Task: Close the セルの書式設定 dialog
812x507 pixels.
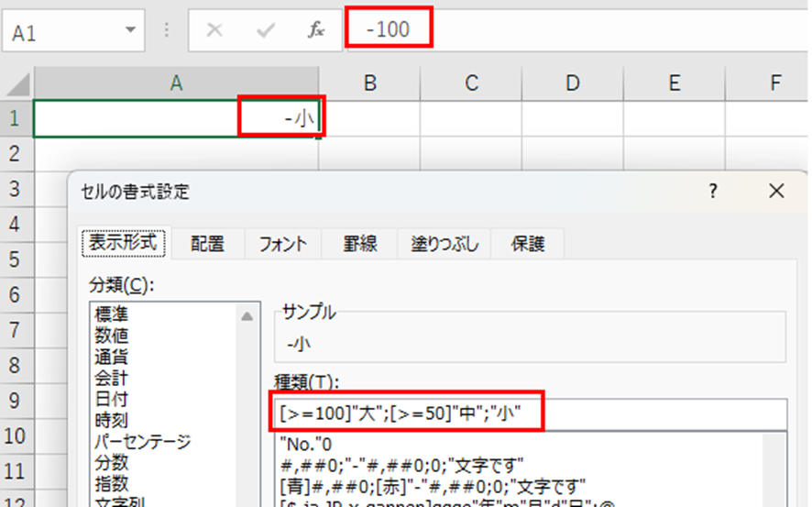Action: 776,192
